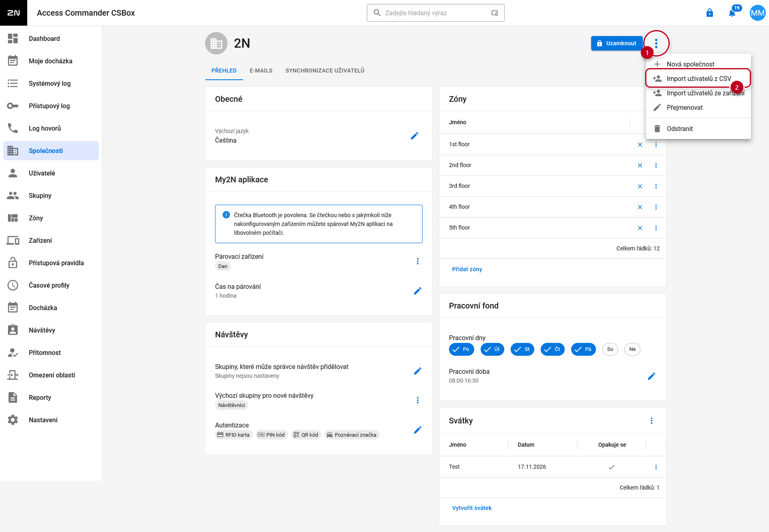The height and width of the screenshot is (532, 769).
Task: Focus the search input field
Action: [x=435, y=13]
